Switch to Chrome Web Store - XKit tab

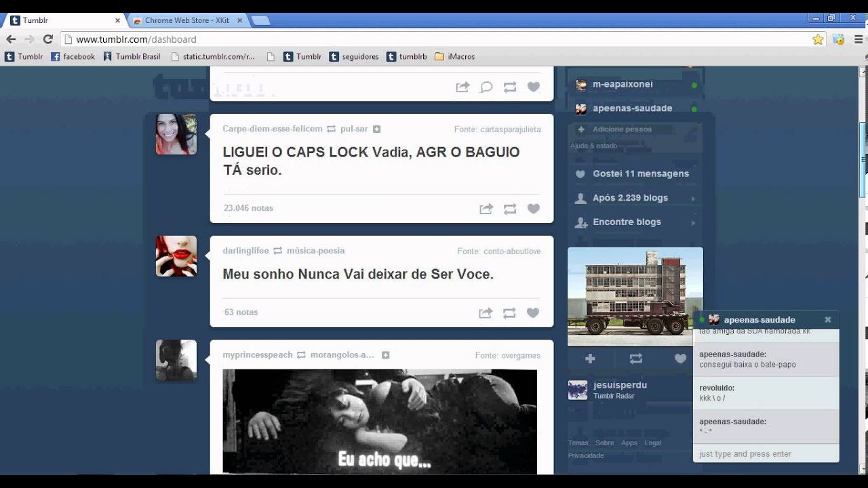coord(188,20)
